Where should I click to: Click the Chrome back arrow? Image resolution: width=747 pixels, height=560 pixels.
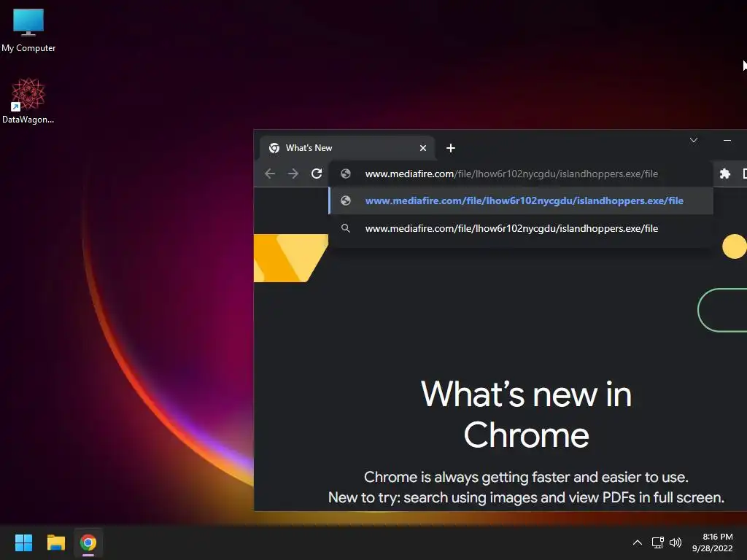270,174
